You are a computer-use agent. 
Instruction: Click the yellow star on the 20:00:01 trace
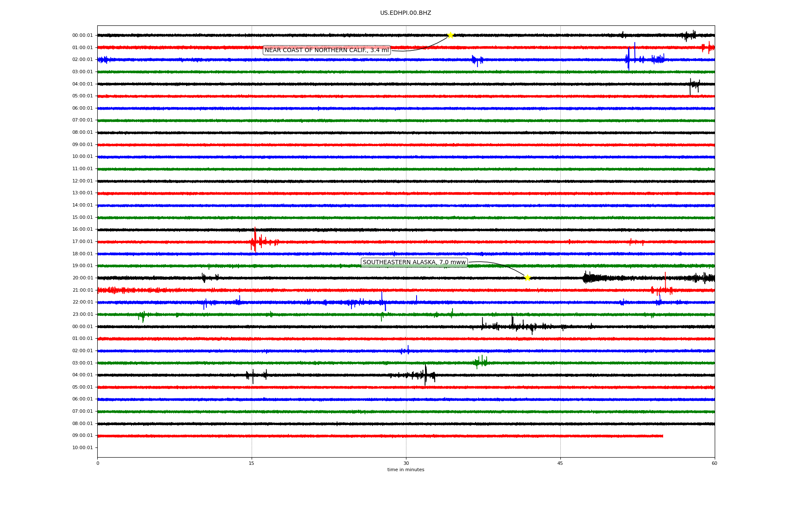(x=527, y=278)
